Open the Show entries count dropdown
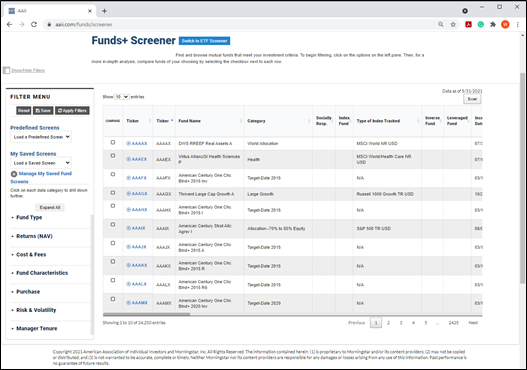 pos(122,97)
